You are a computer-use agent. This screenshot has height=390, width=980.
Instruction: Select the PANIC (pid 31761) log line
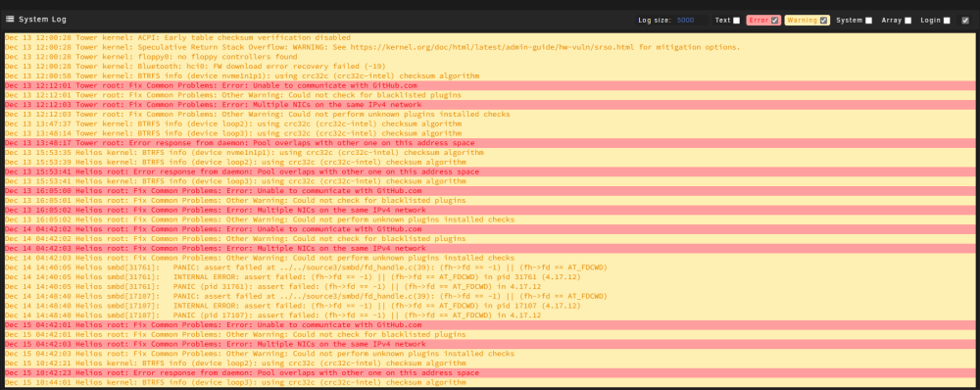(x=489, y=287)
